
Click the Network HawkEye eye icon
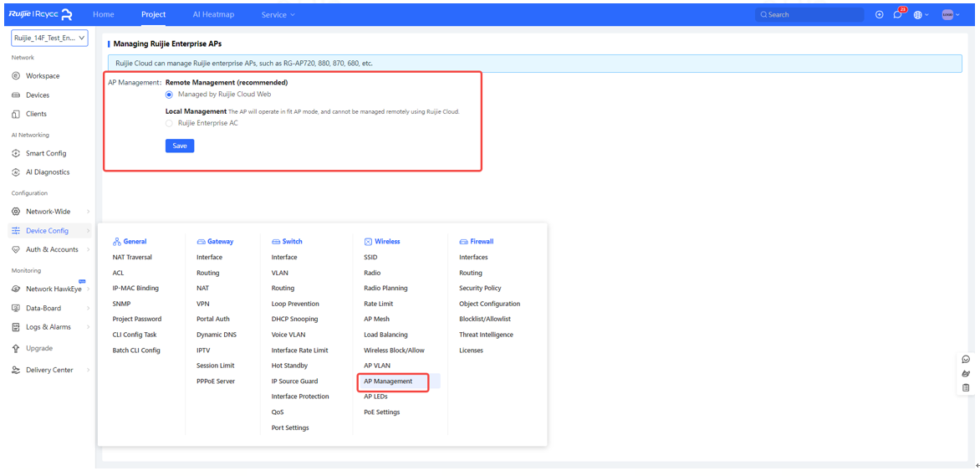coord(16,289)
